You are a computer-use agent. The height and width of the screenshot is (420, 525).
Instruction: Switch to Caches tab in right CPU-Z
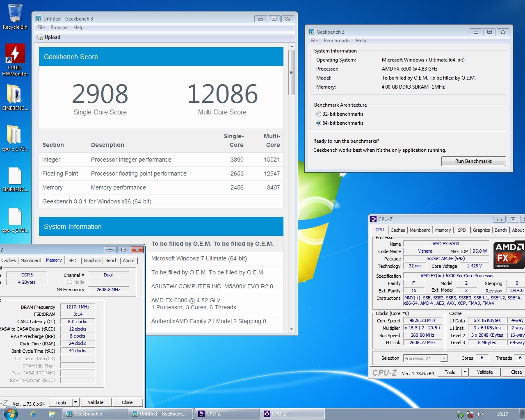(397, 230)
